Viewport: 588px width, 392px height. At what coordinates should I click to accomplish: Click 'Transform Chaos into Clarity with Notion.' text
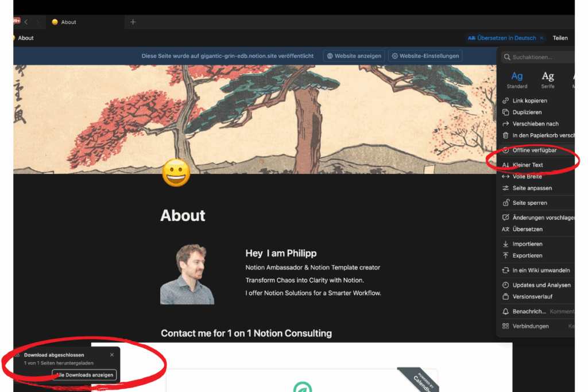pyautogui.click(x=304, y=280)
